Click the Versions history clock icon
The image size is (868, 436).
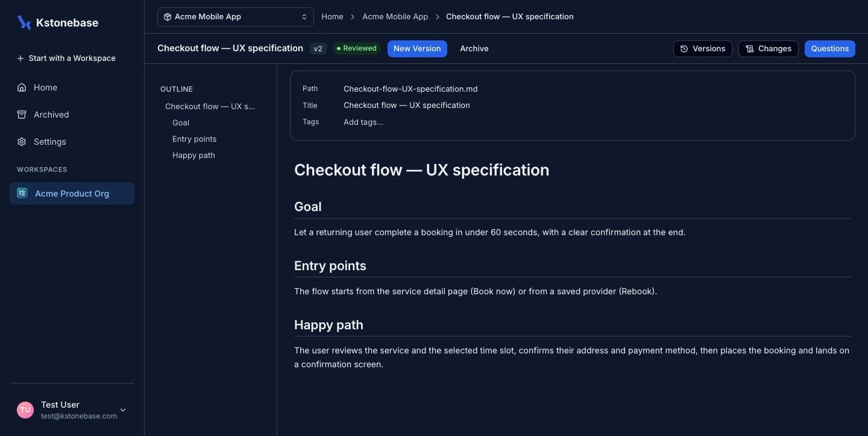684,49
